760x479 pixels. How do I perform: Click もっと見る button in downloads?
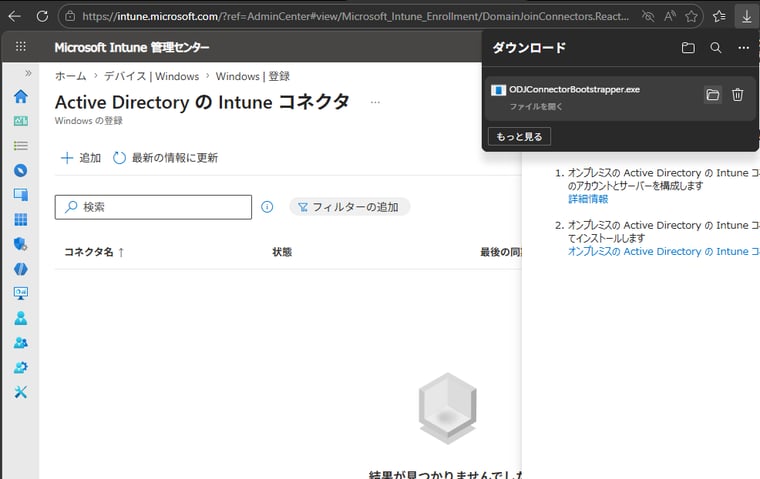coord(519,137)
